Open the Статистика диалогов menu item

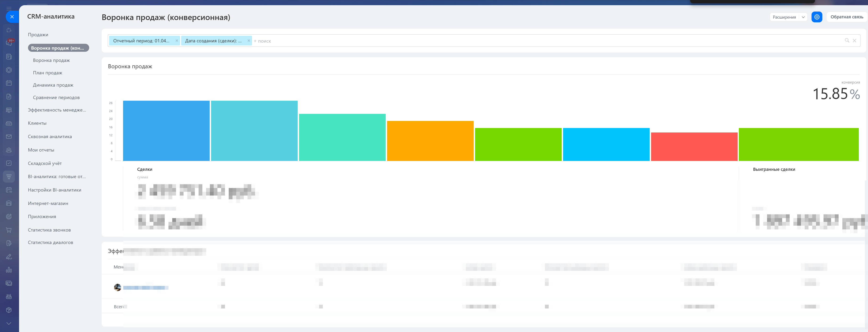pos(51,242)
